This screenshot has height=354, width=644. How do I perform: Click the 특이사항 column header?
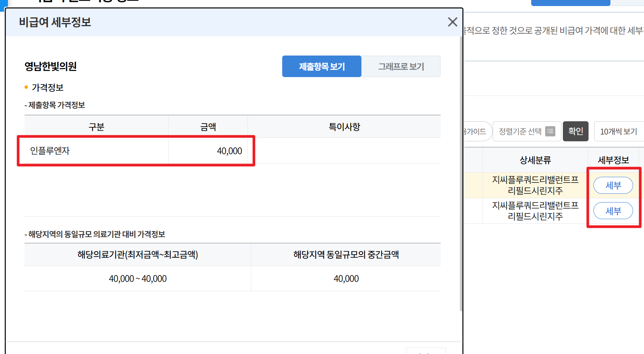[x=344, y=127]
